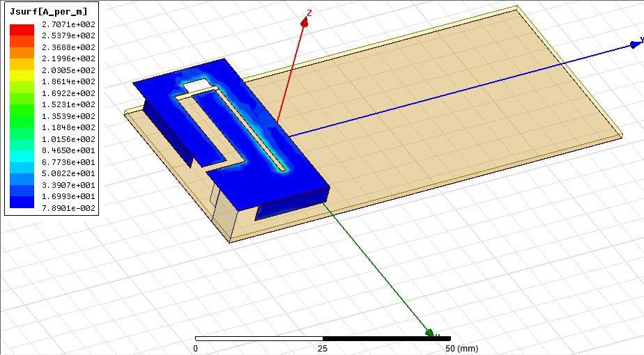This screenshot has width=644, height=355.
Task: Pick the red swatch beside 2.7071e+002
Action: pyautogui.click(x=22, y=30)
